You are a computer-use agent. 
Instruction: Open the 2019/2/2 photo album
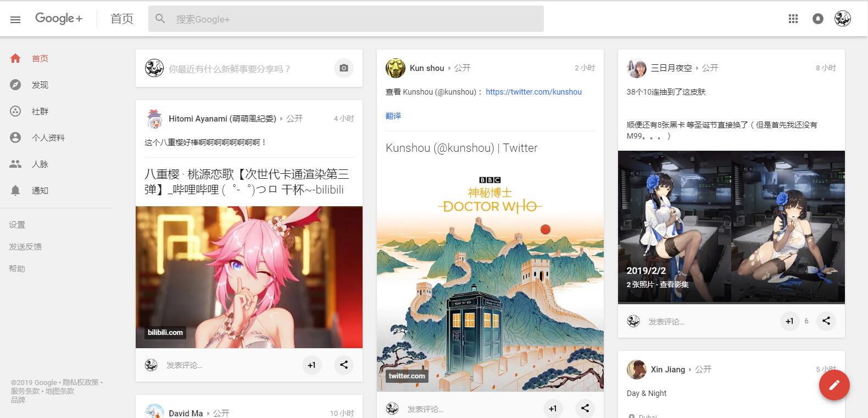[x=731, y=227]
